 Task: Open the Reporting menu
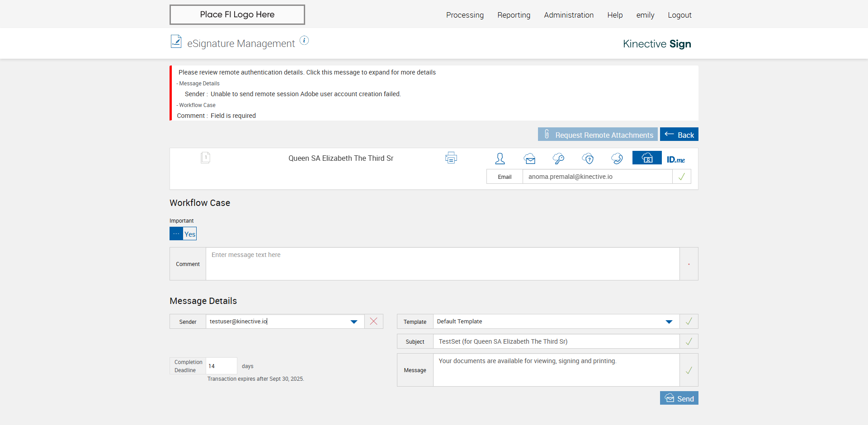coord(514,15)
